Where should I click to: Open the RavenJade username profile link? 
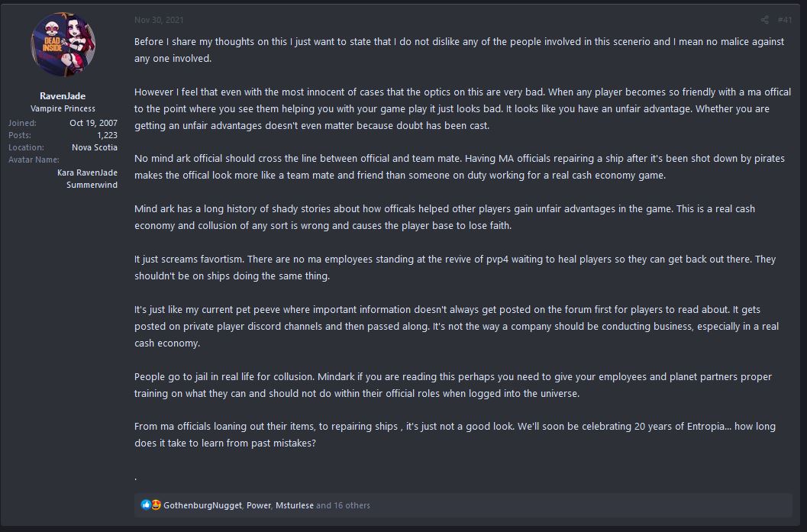63,95
